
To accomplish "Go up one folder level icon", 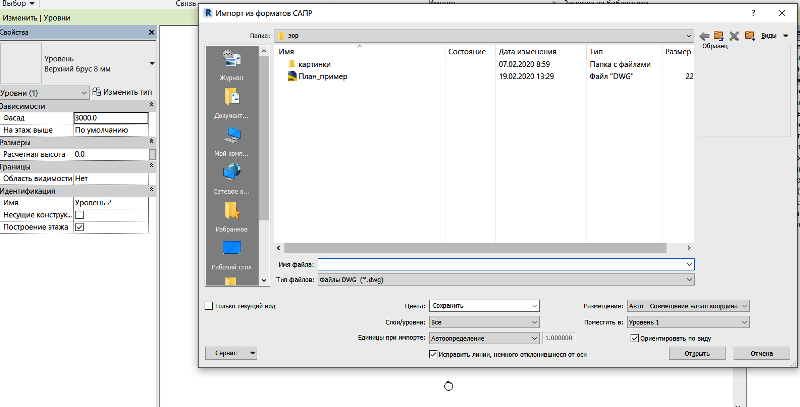I will point(719,36).
